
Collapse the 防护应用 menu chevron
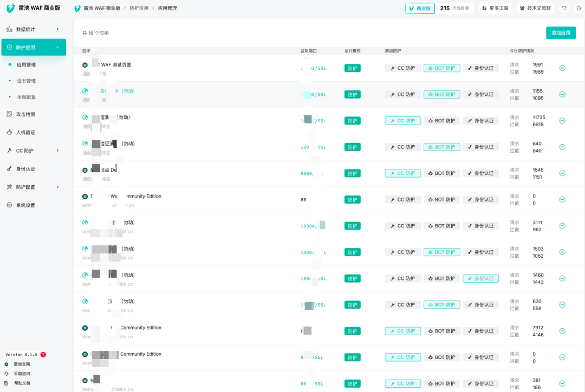[x=57, y=47]
